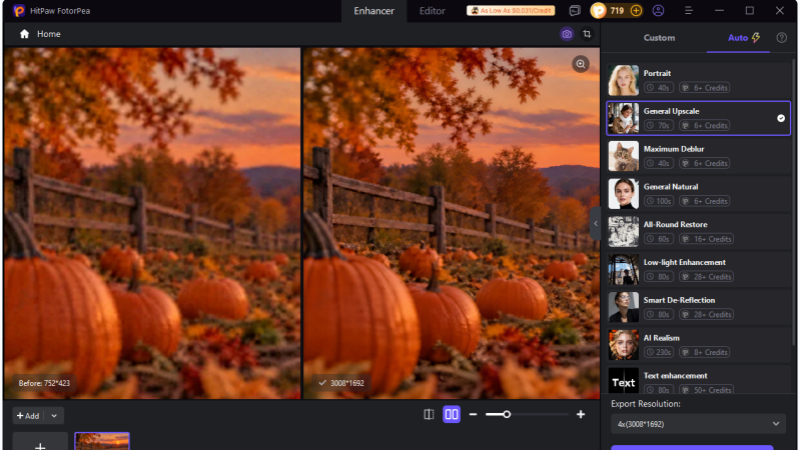Click the magnifier zoom icon on preview

coord(580,64)
